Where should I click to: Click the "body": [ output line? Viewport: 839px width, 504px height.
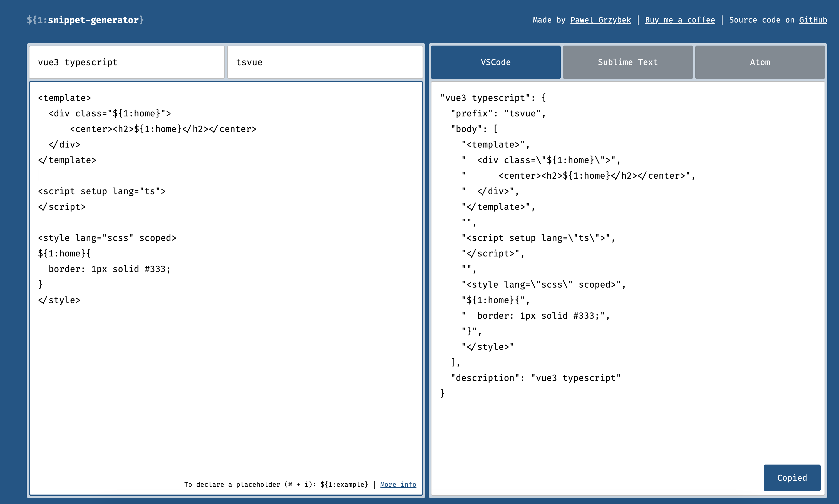(474, 129)
